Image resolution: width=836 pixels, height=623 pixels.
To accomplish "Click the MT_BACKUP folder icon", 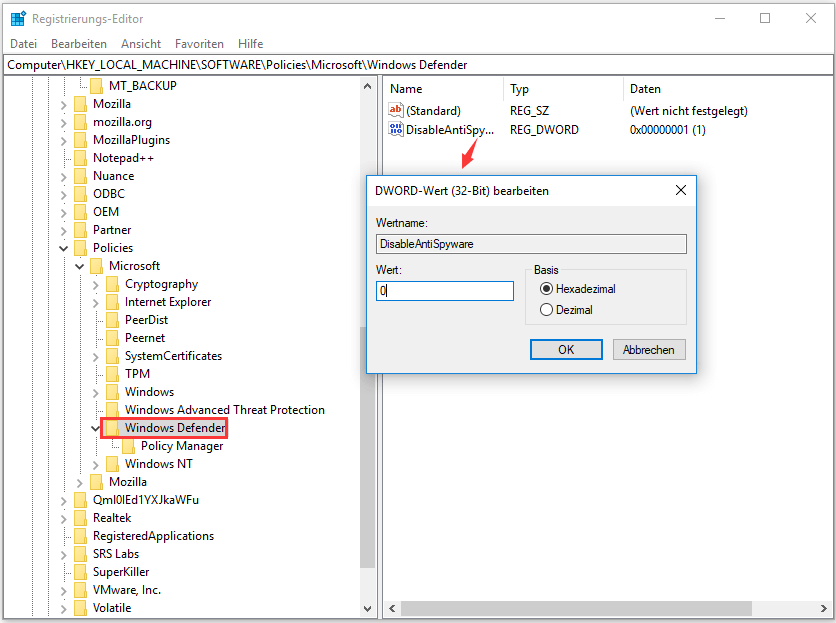I will point(97,85).
